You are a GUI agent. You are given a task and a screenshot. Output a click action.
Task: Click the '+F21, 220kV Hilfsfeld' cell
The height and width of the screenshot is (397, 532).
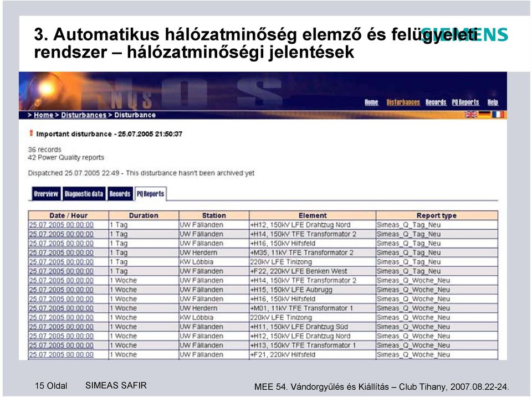313,354
